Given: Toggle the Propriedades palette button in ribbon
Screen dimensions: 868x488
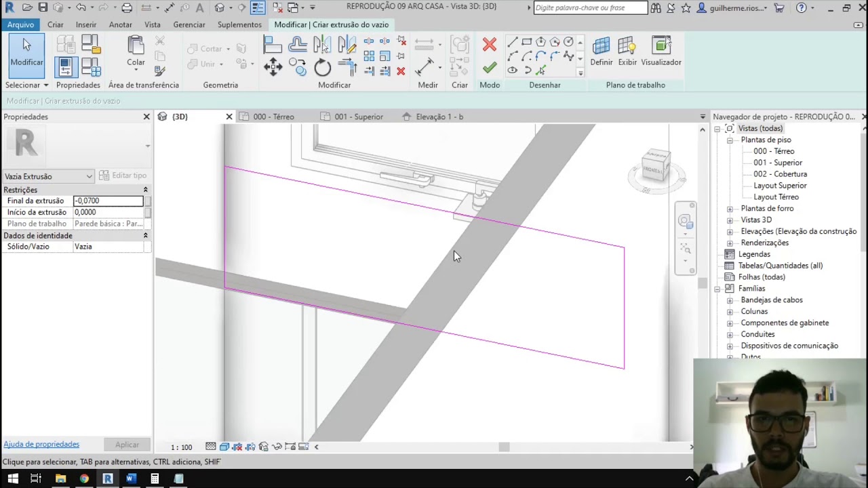Looking at the screenshot, I should coord(65,67).
